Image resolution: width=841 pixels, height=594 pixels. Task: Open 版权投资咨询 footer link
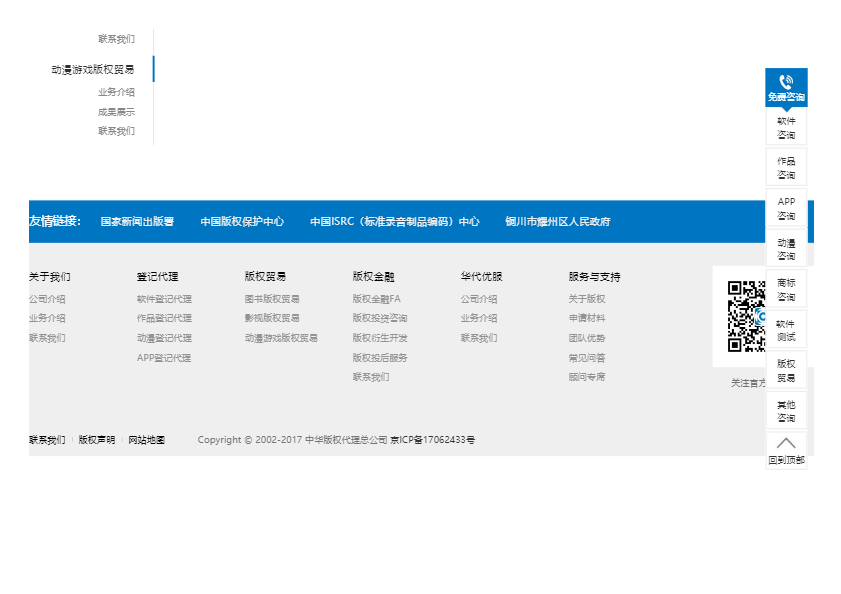[x=380, y=318]
